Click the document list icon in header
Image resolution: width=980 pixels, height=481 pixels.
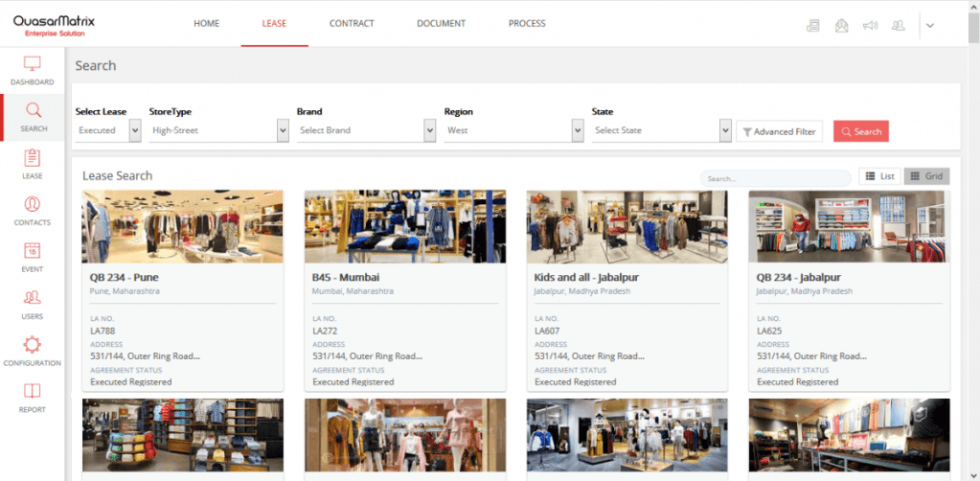click(813, 26)
